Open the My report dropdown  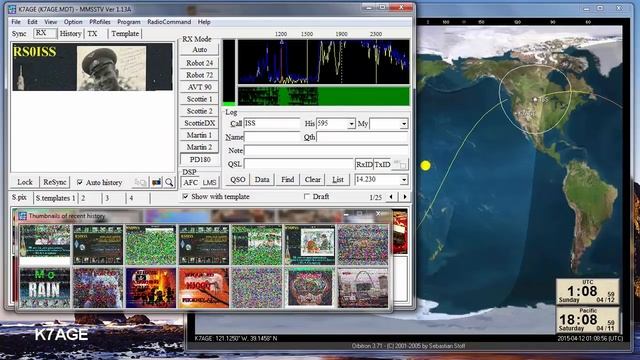click(404, 124)
